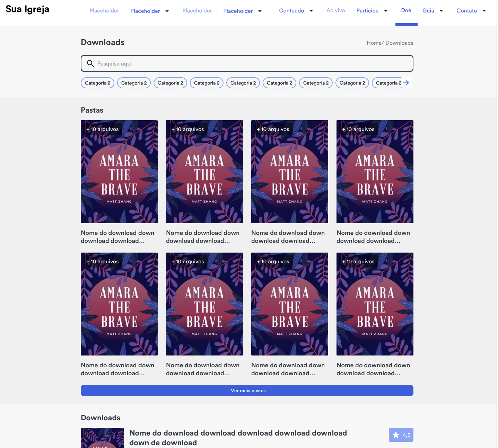Open third folder cover in bottom row

(x=290, y=304)
